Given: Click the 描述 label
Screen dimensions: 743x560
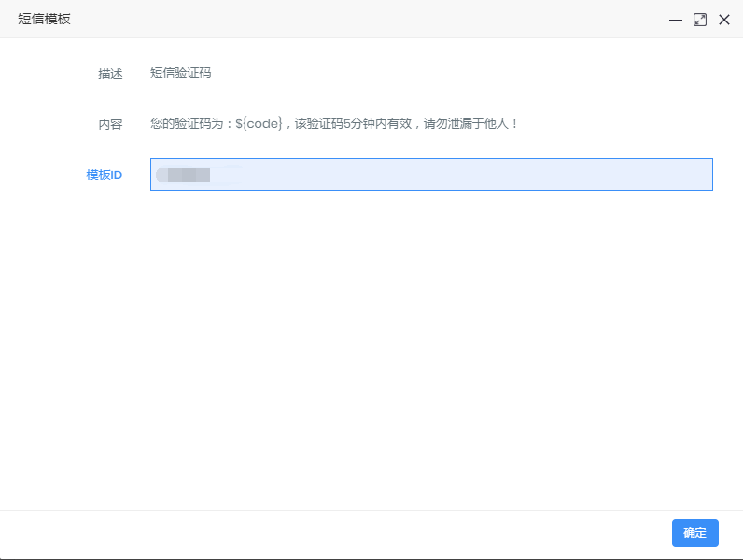Looking at the screenshot, I should 110,74.
